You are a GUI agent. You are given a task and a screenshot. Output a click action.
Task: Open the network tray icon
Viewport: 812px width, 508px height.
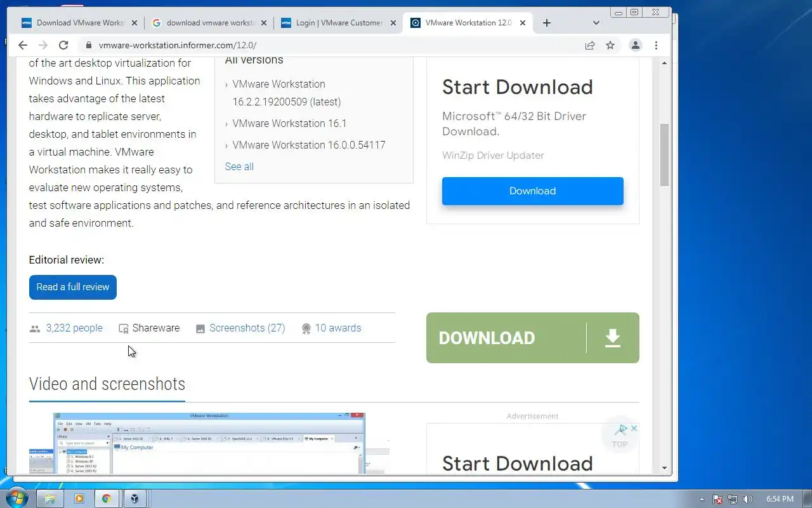733,499
